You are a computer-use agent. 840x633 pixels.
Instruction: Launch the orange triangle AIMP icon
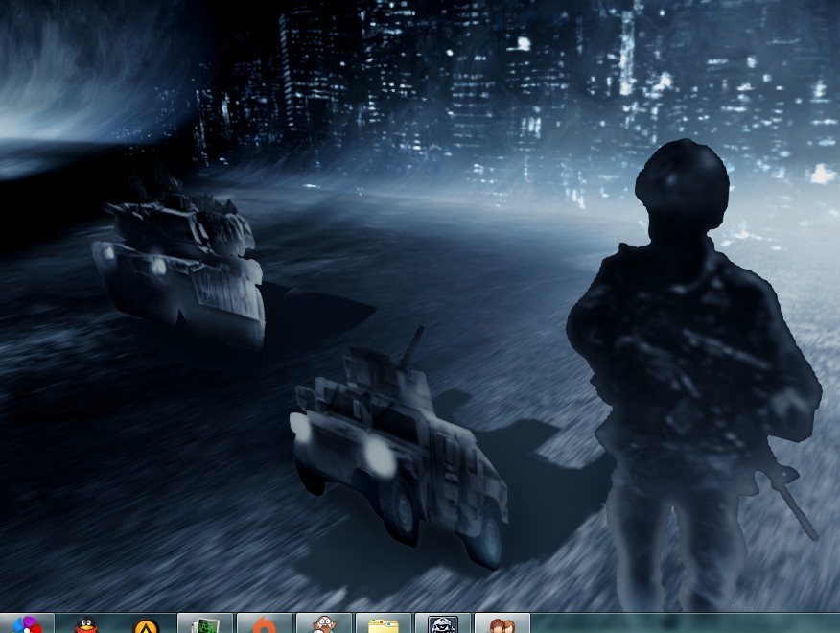tap(146, 625)
